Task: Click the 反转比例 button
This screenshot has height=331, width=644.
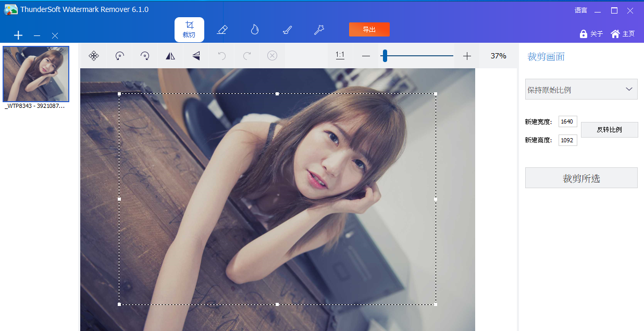Action: (610, 130)
